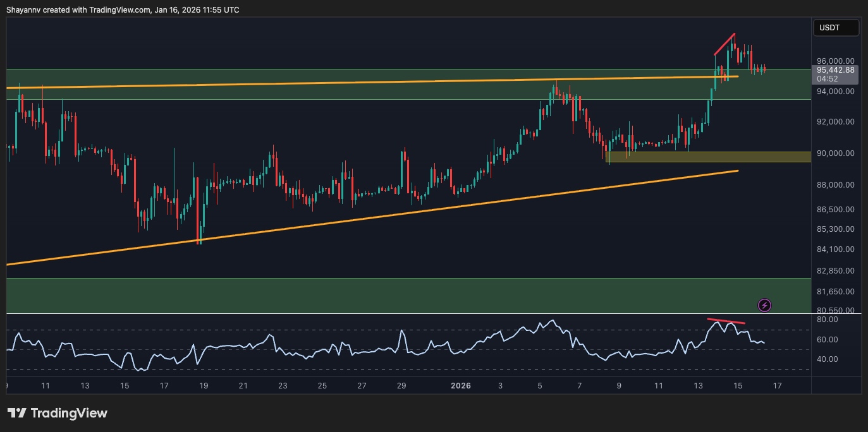The image size is (868, 432).
Task: Click the date 17 on the time axis
Action: click(777, 386)
